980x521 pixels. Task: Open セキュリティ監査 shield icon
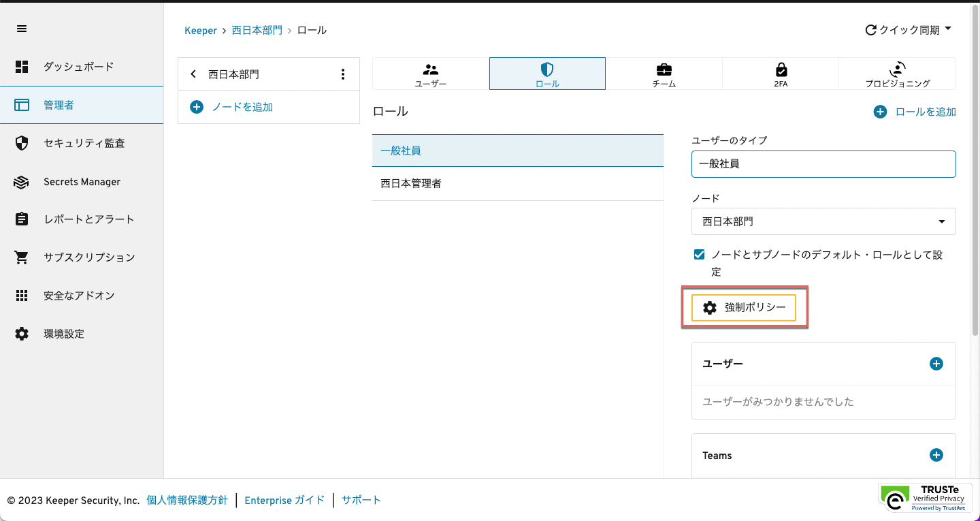(x=22, y=143)
